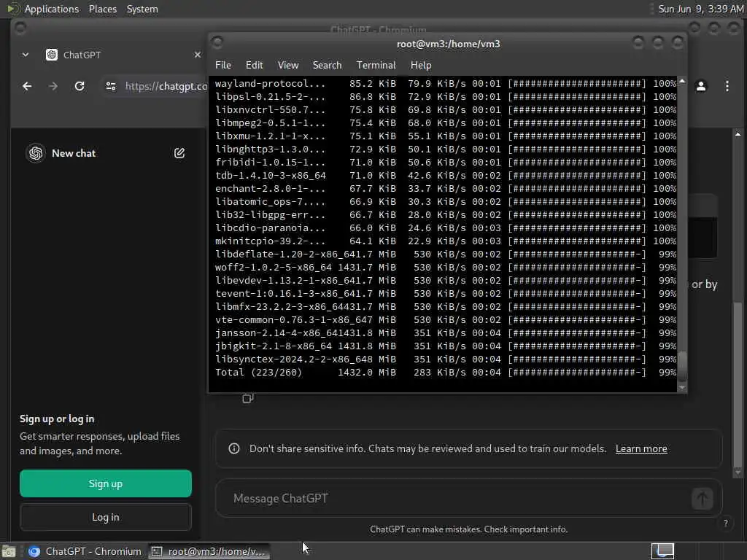
Task: Click the new chat compose icon
Action: click(179, 153)
